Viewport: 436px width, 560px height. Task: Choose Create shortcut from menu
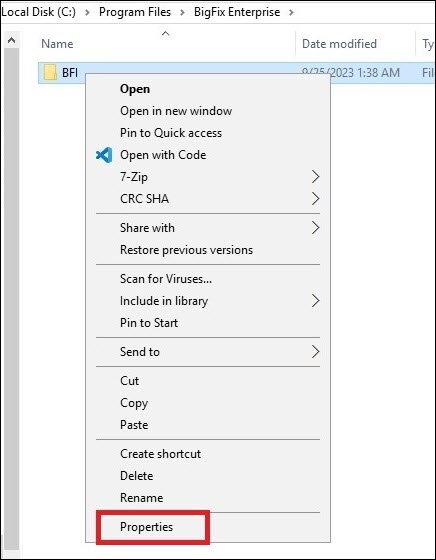click(160, 454)
